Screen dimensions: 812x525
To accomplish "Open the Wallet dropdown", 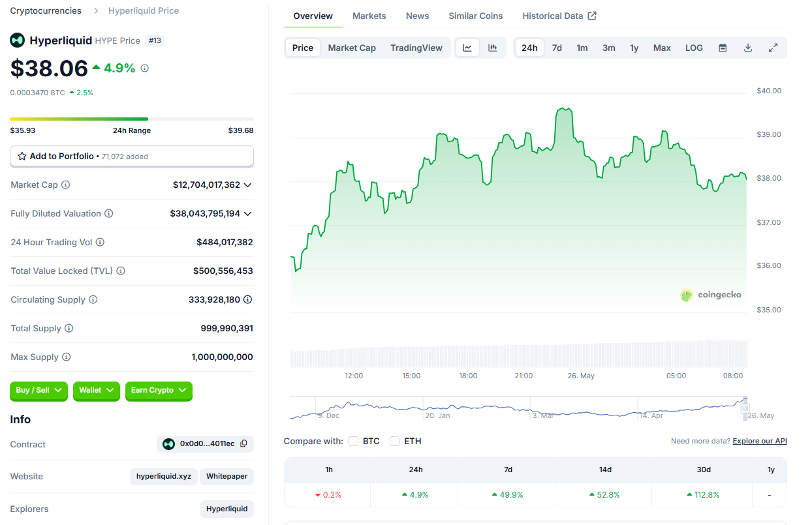I will [97, 391].
